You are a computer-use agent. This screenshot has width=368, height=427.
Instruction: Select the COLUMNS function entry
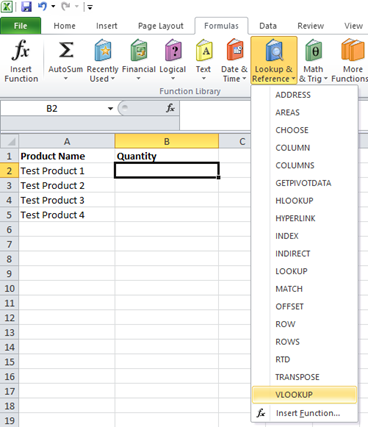304,166
